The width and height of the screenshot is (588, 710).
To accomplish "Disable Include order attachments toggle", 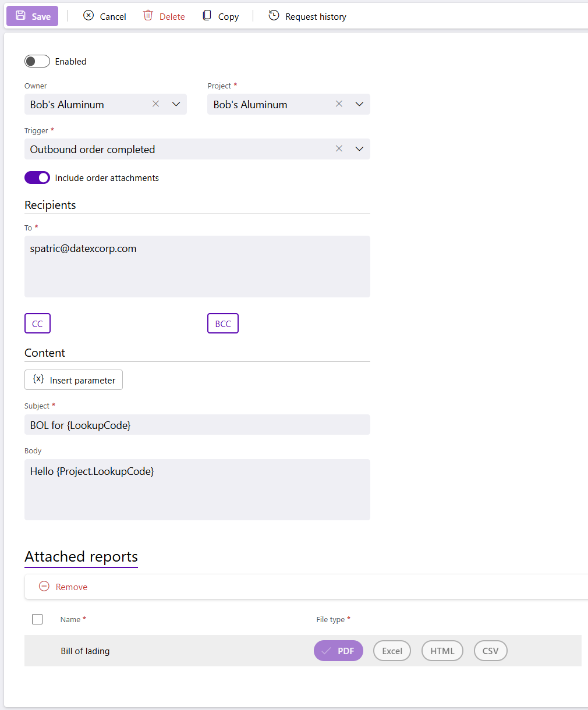I will pyautogui.click(x=37, y=177).
